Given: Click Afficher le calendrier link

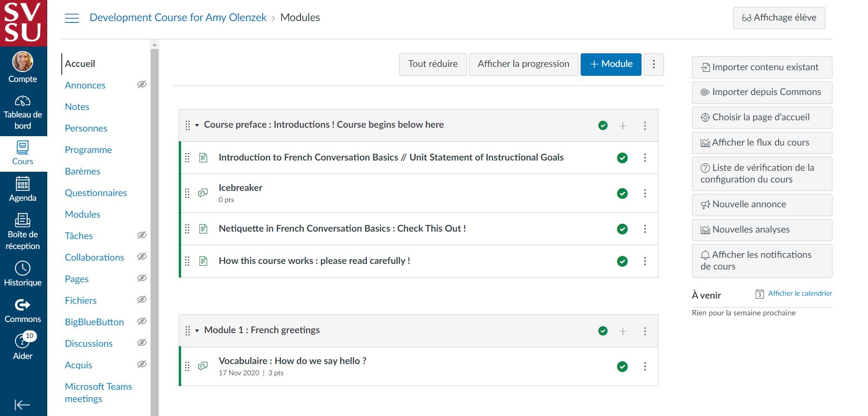Looking at the screenshot, I should point(800,293).
